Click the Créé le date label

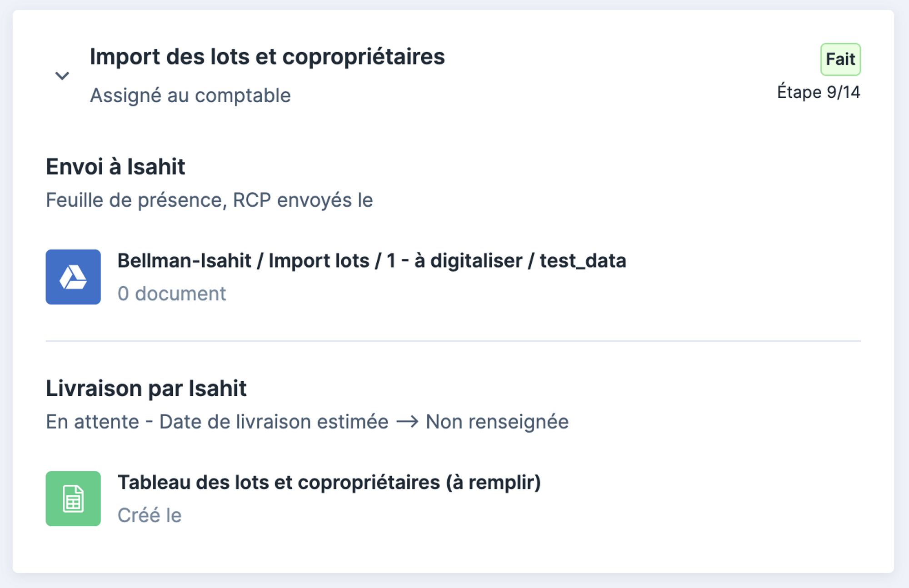click(150, 515)
